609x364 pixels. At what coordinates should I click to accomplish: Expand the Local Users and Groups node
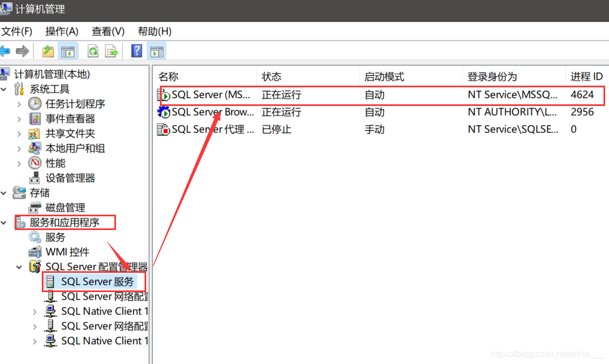19,149
